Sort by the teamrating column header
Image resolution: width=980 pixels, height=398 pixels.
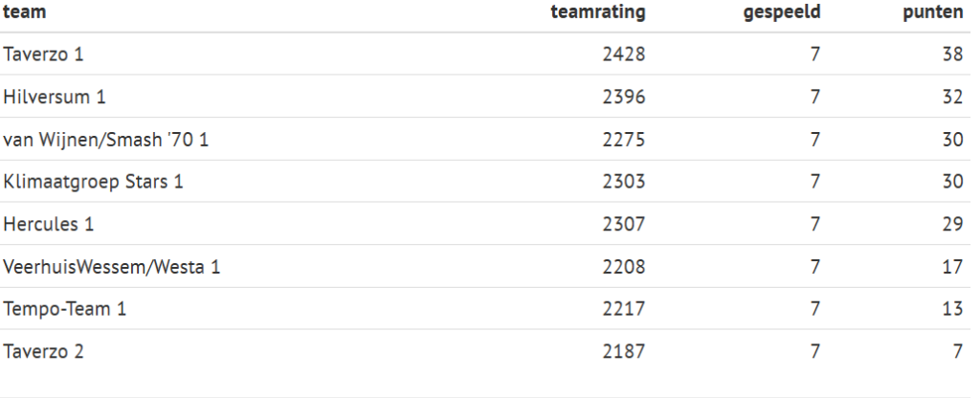click(x=598, y=12)
